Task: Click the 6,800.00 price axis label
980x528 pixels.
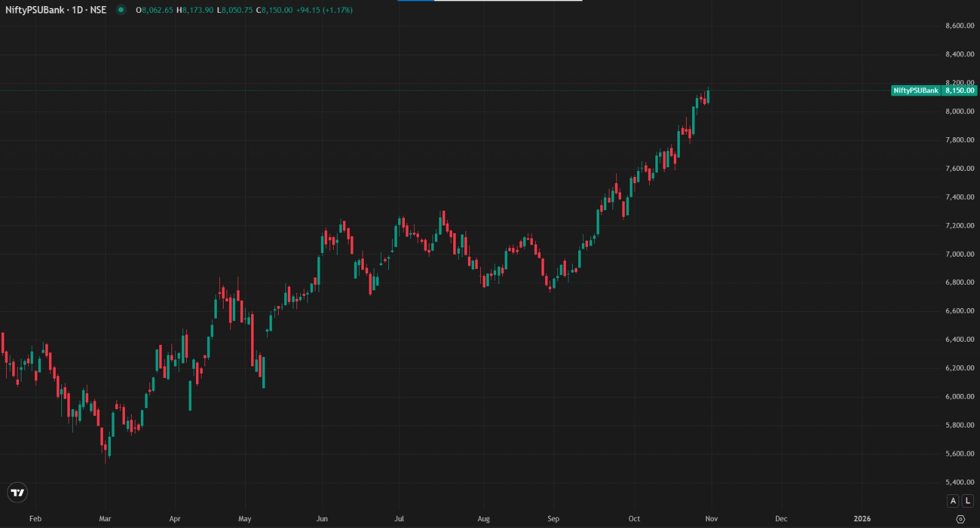Action: pyautogui.click(x=960, y=282)
